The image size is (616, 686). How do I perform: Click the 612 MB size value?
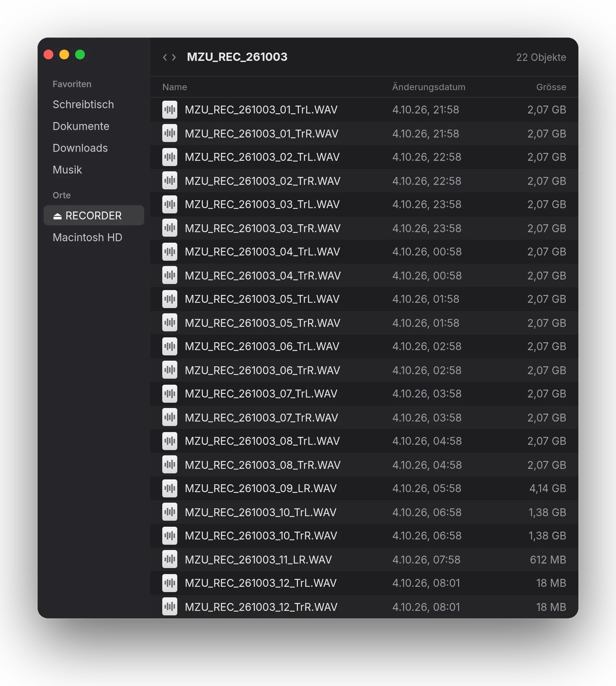548,559
